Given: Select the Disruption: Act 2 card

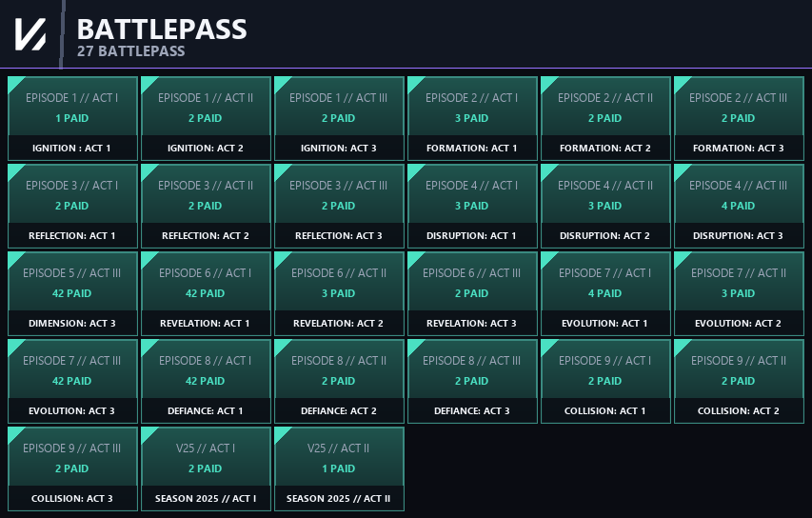Looking at the screenshot, I should pyautogui.click(x=605, y=207).
